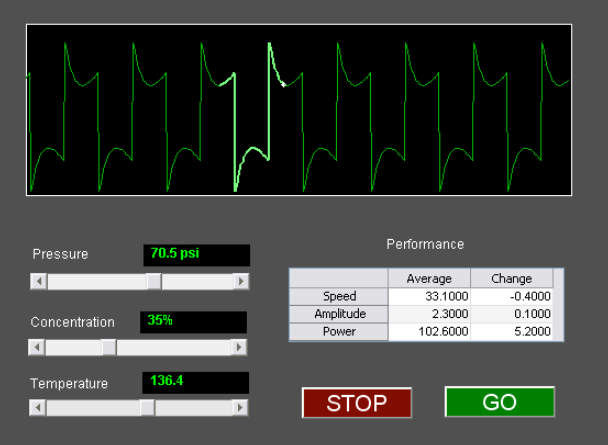The width and height of the screenshot is (608, 445).
Task: Select the Speed row header
Action: [x=339, y=296]
